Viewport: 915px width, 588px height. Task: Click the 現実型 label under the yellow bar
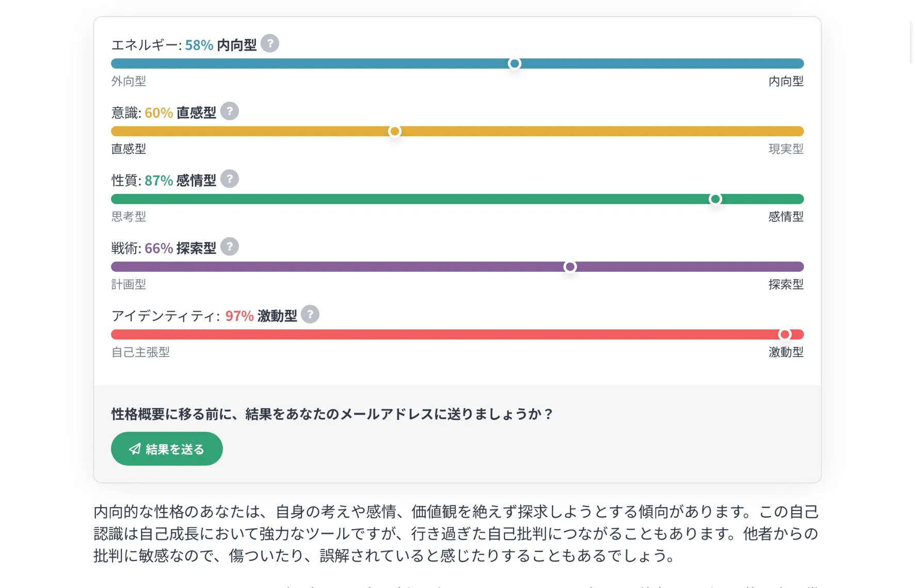[786, 149]
